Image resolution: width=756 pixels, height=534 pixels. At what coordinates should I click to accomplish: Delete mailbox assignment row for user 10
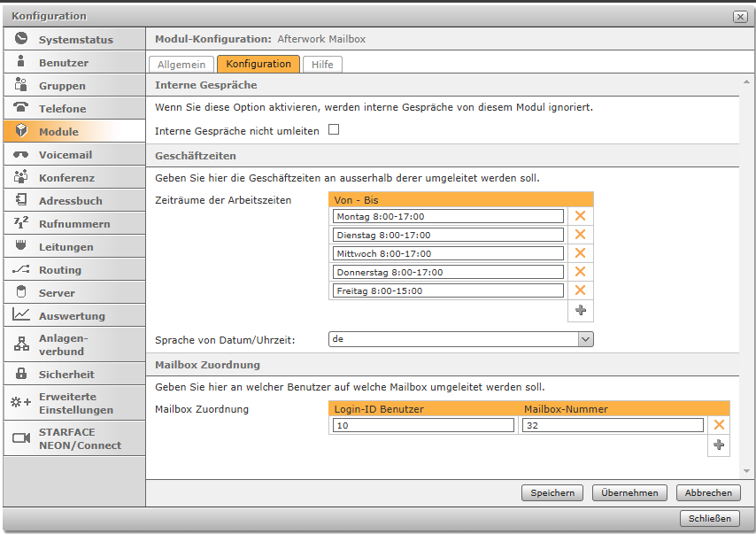click(719, 425)
